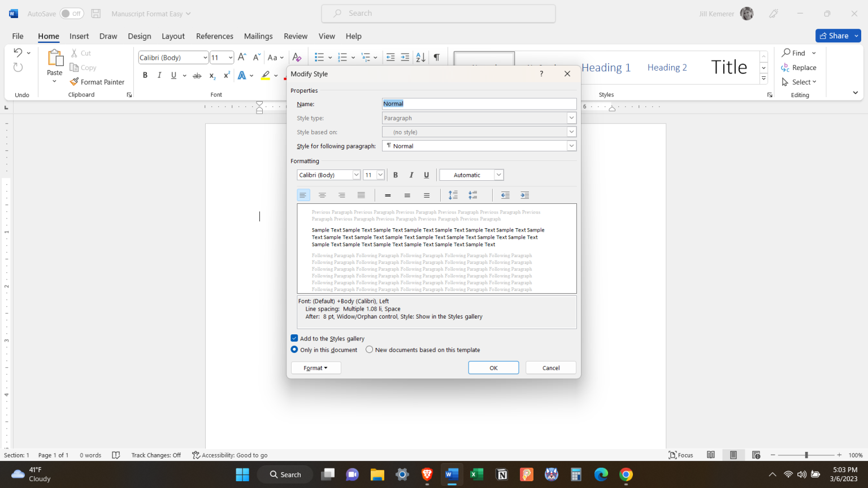Image resolution: width=868 pixels, height=488 pixels.
Task: Increase indent in Modify Style dialog
Action: click(x=525, y=195)
